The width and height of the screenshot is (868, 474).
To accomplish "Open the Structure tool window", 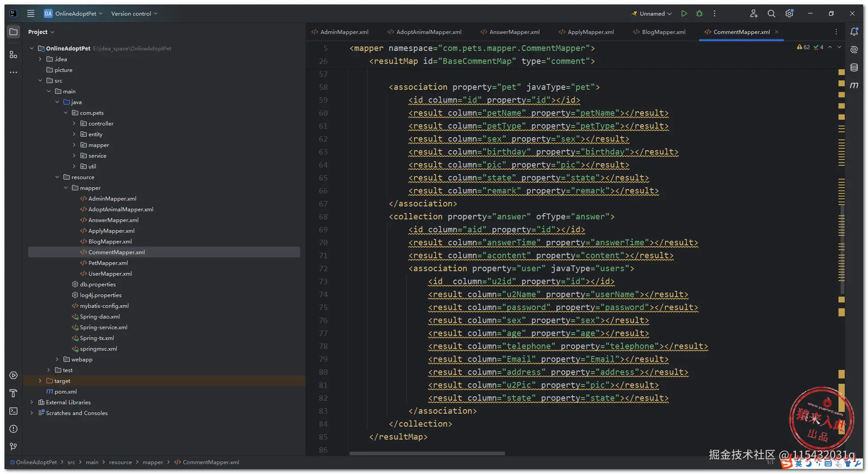I will click(x=13, y=55).
